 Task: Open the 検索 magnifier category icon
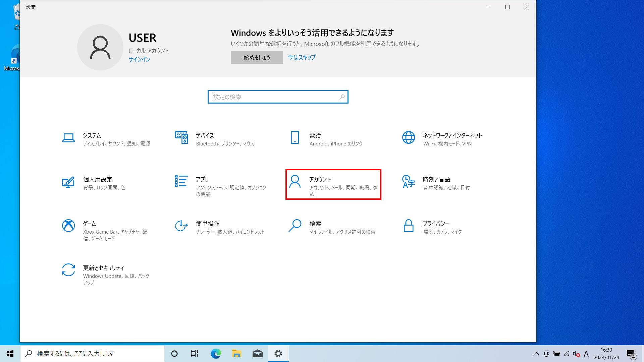[295, 226]
